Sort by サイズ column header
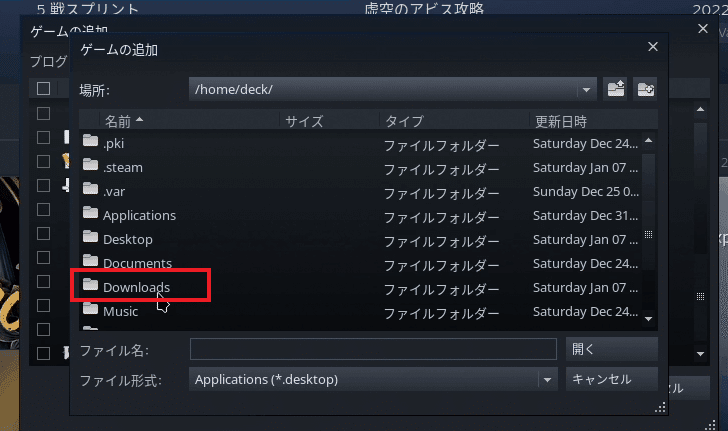Image resolution: width=728 pixels, height=431 pixels. [x=329, y=121]
